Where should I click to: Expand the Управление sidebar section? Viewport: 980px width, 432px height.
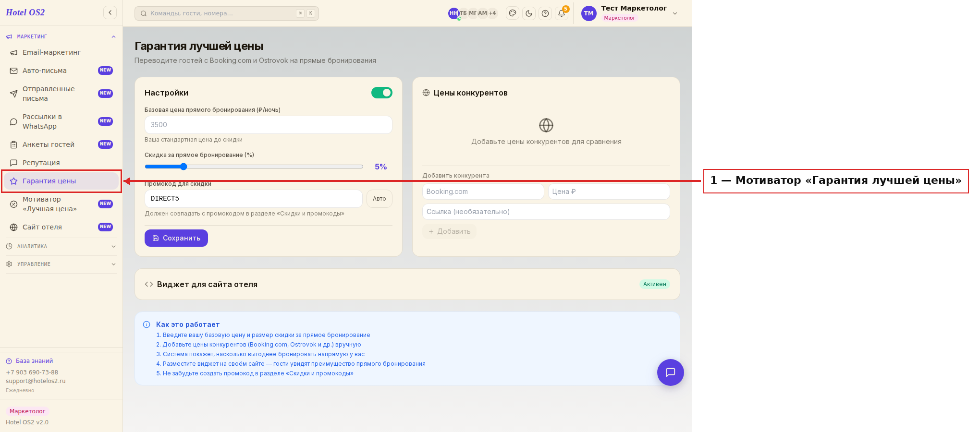61,264
